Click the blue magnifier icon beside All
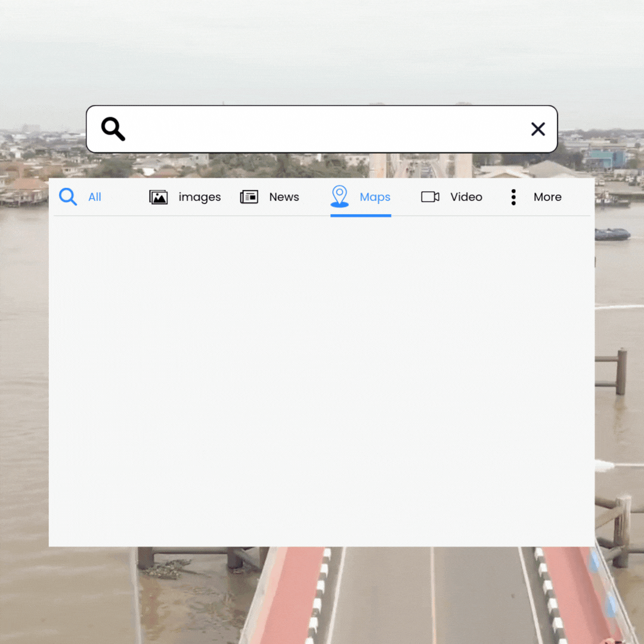Screen dimensions: 644x644 pyautogui.click(x=68, y=197)
